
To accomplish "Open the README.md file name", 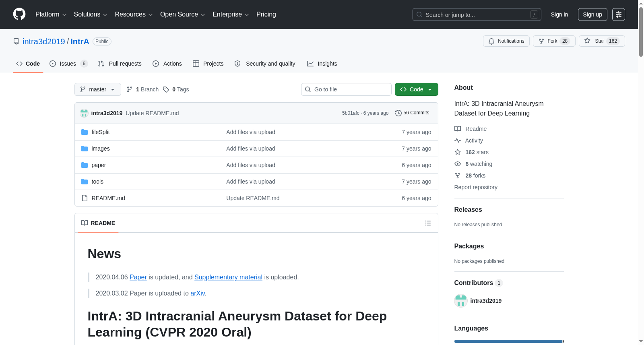I will coord(108,198).
